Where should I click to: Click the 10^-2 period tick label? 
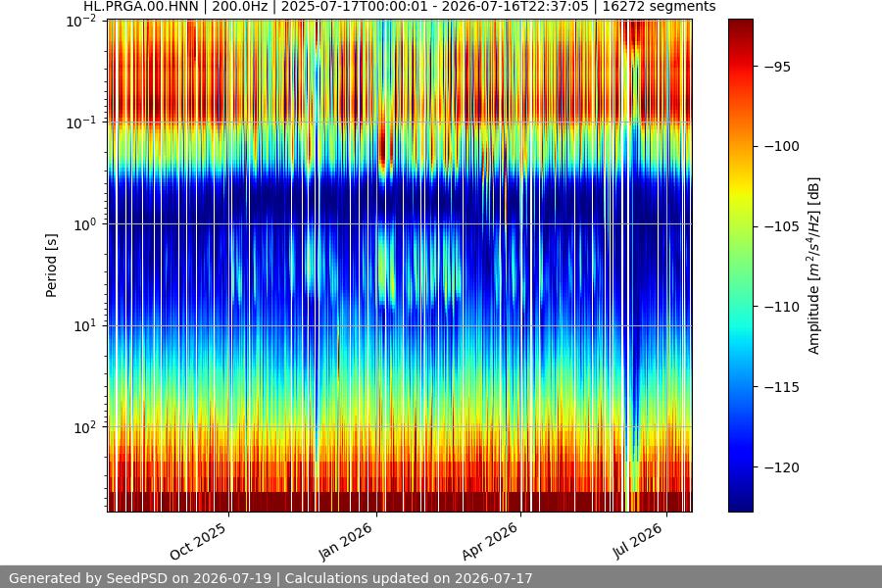pos(81,22)
